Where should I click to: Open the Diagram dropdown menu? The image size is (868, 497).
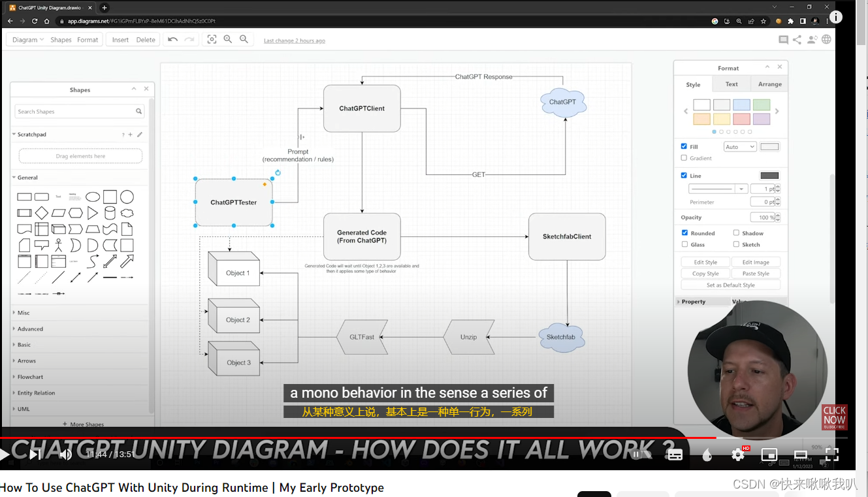[28, 40]
